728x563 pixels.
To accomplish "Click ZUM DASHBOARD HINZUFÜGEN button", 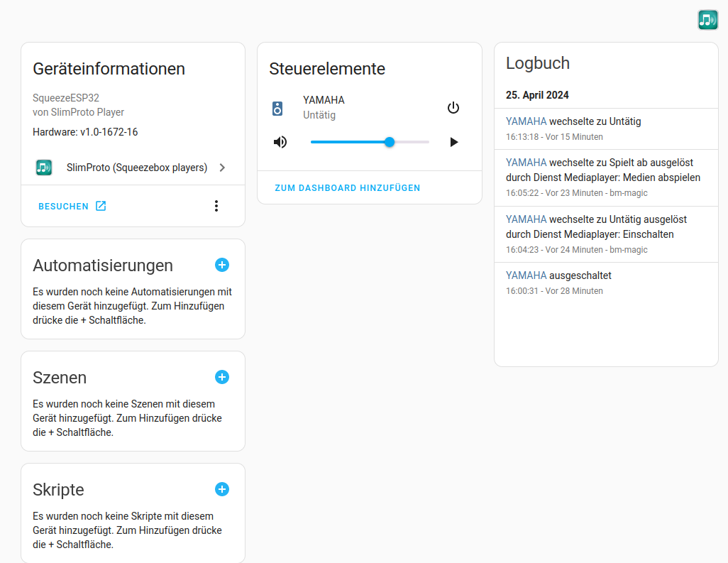I will pyautogui.click(x=348, y=188).
